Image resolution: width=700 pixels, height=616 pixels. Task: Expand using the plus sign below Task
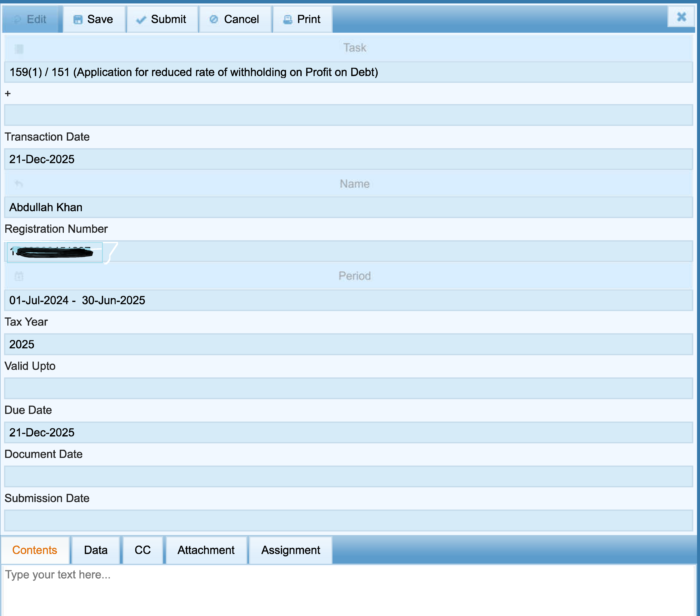click(x=8, y=93)
